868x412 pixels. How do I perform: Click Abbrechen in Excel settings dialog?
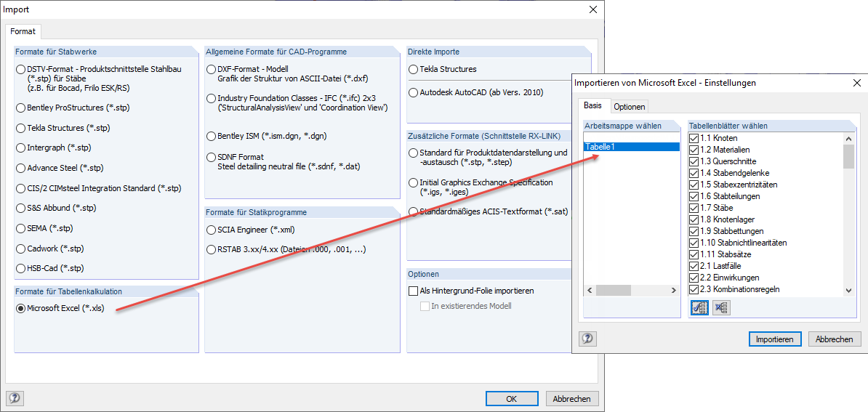pos(835,339)
